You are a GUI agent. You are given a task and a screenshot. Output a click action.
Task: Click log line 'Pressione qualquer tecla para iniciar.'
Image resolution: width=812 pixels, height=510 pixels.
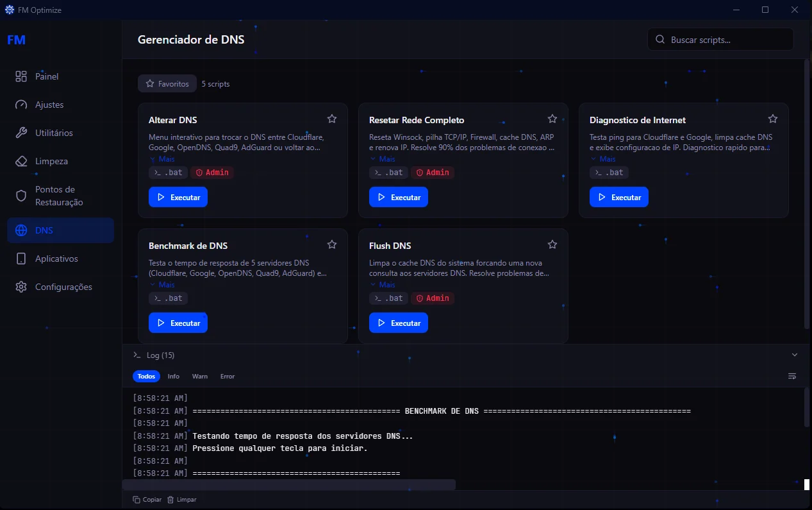coord(280,448)
